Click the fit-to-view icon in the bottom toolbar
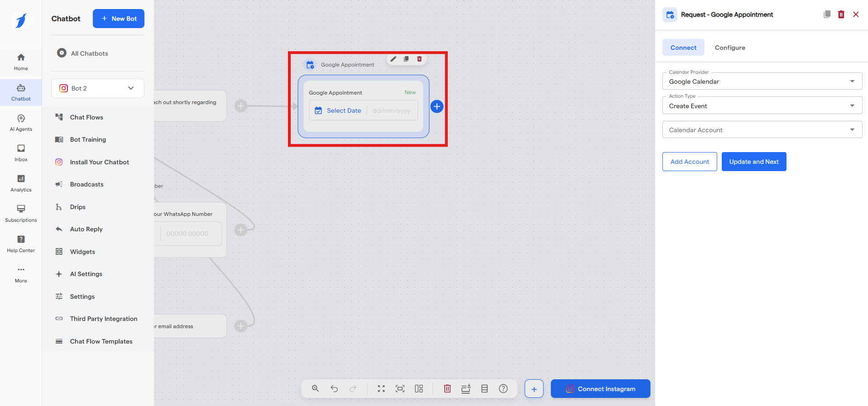This screenshot has height=406, width=868. point(400,388)
